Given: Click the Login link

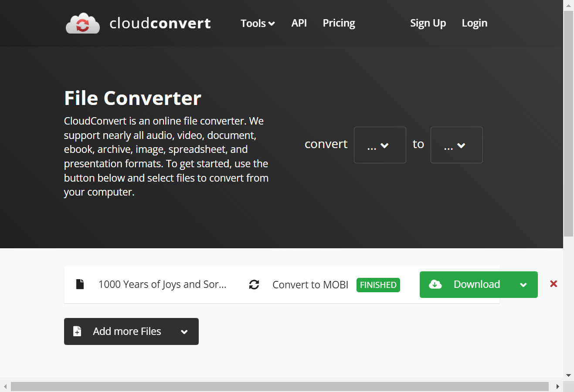Looking at the screenshot, I should (x=475, y=23).
